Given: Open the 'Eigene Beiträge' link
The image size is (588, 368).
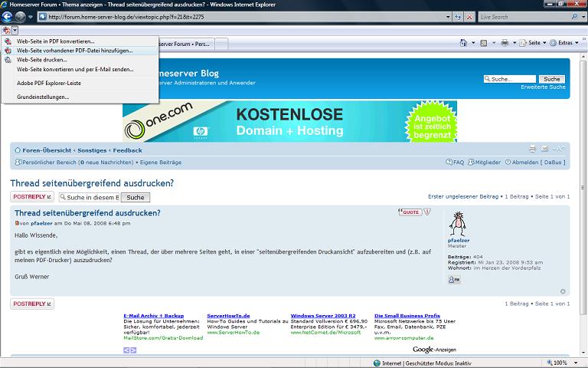Looking at the screenshot, I should [x=161, y=163].
